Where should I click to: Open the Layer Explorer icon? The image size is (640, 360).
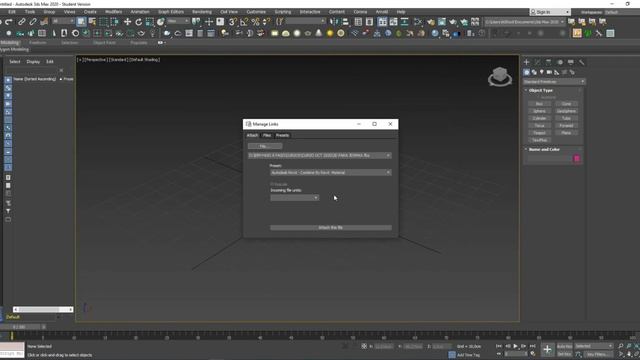point(369,22)
